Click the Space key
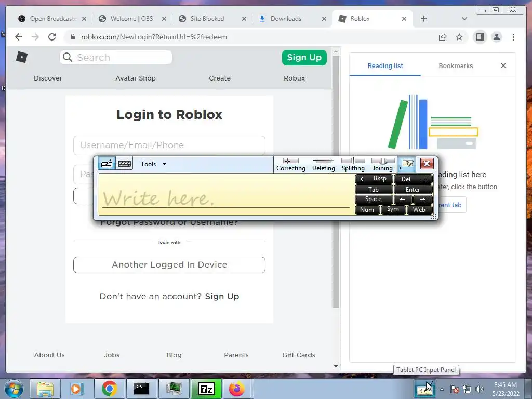Viewport: 532px width, 399px height. 374,199
